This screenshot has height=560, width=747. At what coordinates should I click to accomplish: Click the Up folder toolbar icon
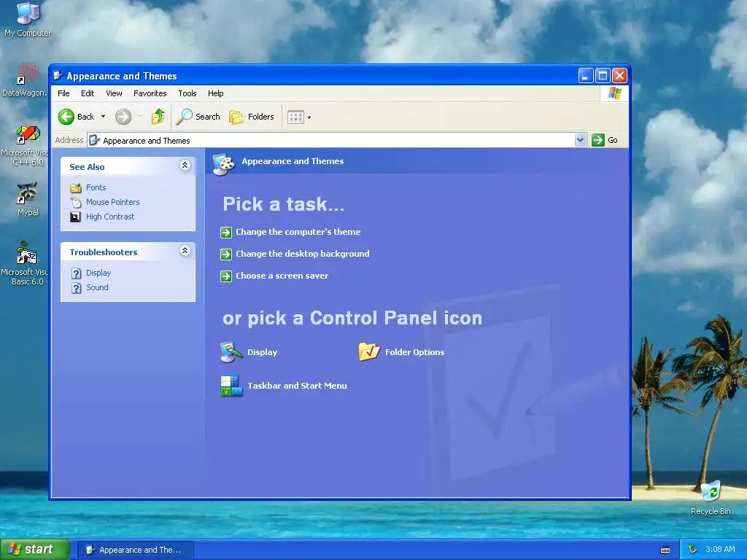(x=158, y=117)
